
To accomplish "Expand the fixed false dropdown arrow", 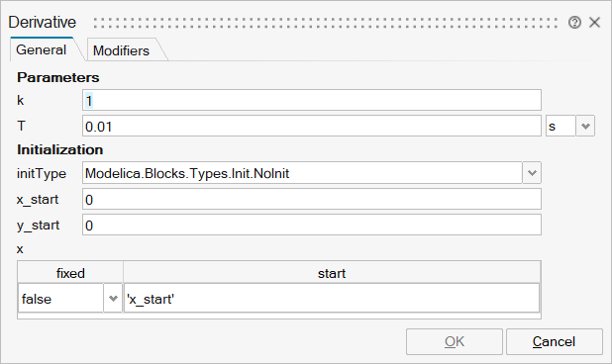I will tap(113, 299).
